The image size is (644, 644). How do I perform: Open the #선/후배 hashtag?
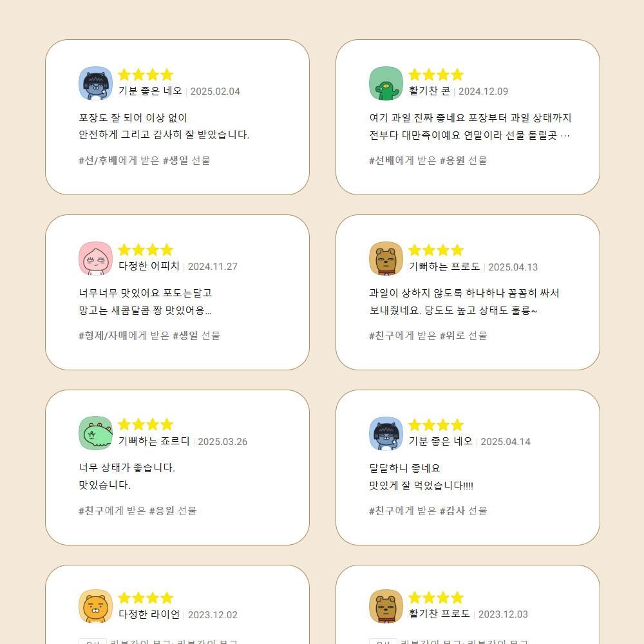[98, 160]
